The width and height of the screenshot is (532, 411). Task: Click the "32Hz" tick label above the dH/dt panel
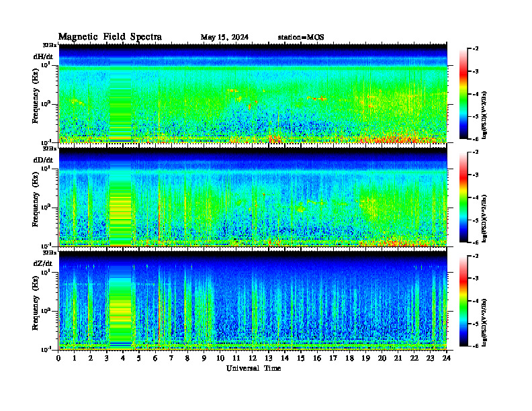(50, 44)
